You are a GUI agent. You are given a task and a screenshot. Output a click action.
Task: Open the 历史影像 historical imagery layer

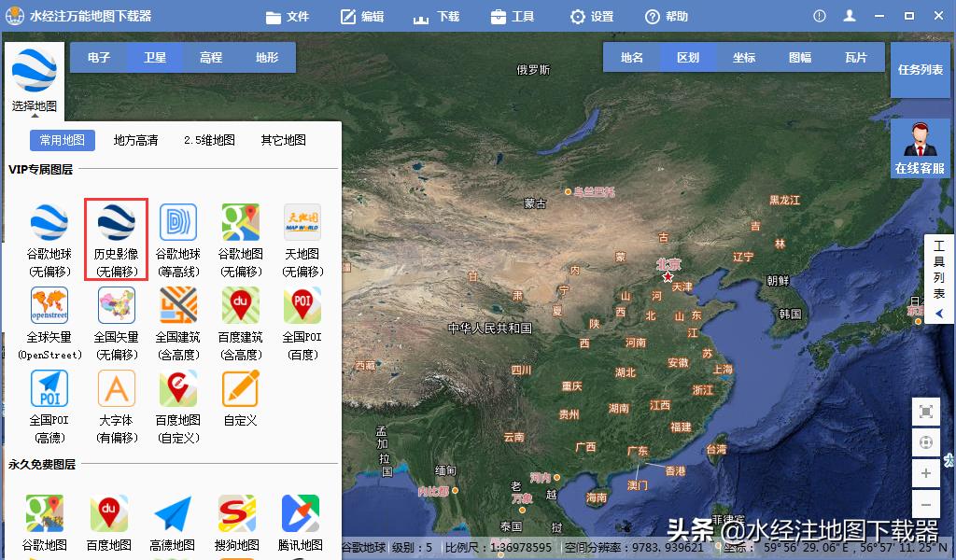pyautogui.click(x=114, y=224)
